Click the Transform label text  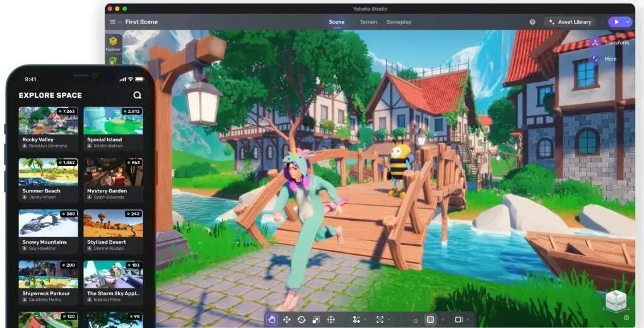(x=616, y=43)
